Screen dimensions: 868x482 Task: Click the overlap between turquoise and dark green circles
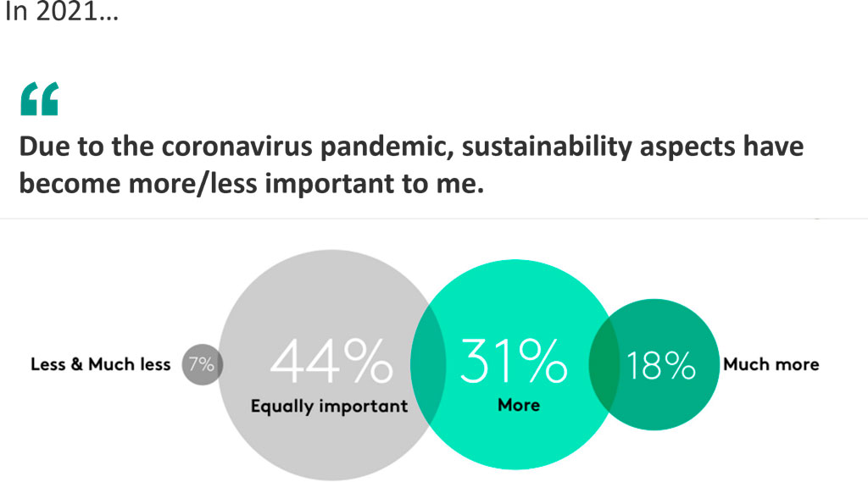tap(604, 364)
